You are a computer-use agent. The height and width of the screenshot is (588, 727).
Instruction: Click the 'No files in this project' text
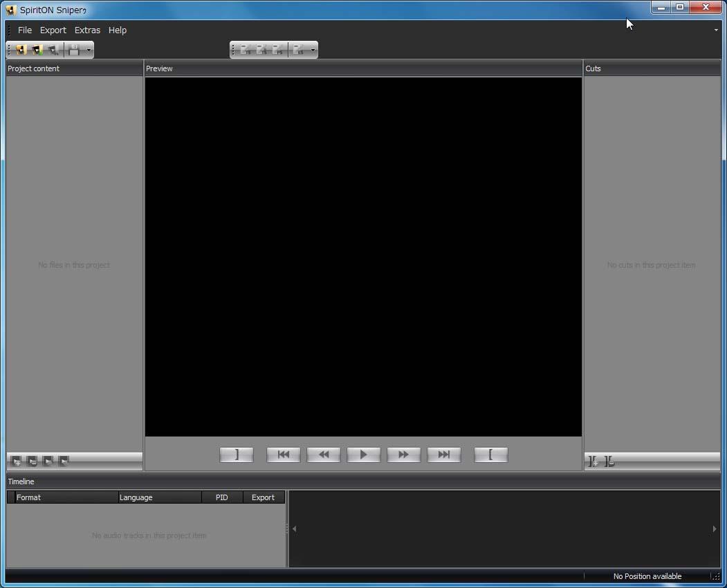click(74, 265)
